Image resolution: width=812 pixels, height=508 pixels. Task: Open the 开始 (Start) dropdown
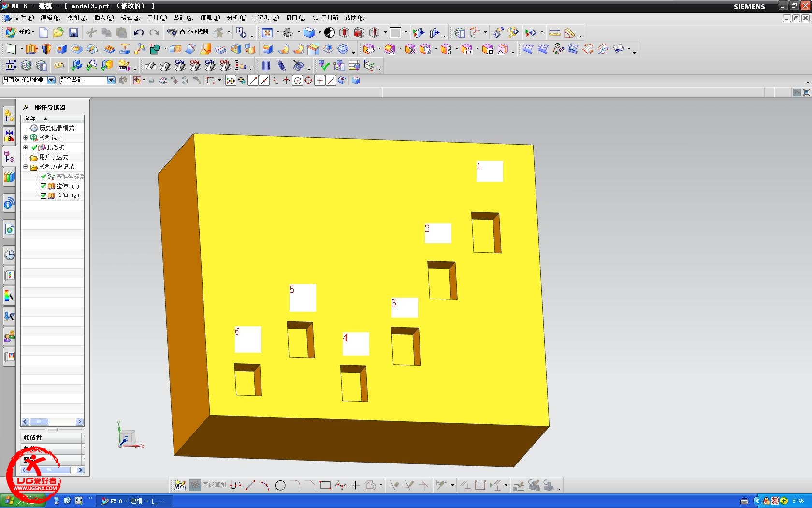coord(20,32)
